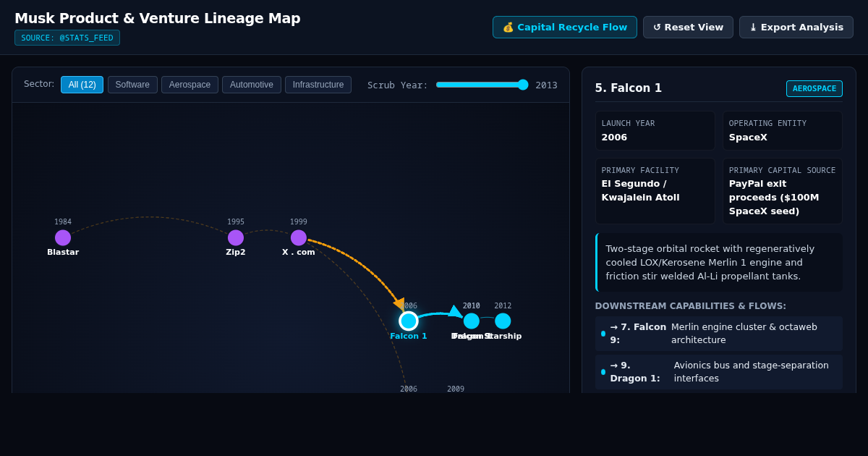The height and width of the screenshot is (456, 868).
Task: Filter the map by Infrastructure sector
Action: 318,85
